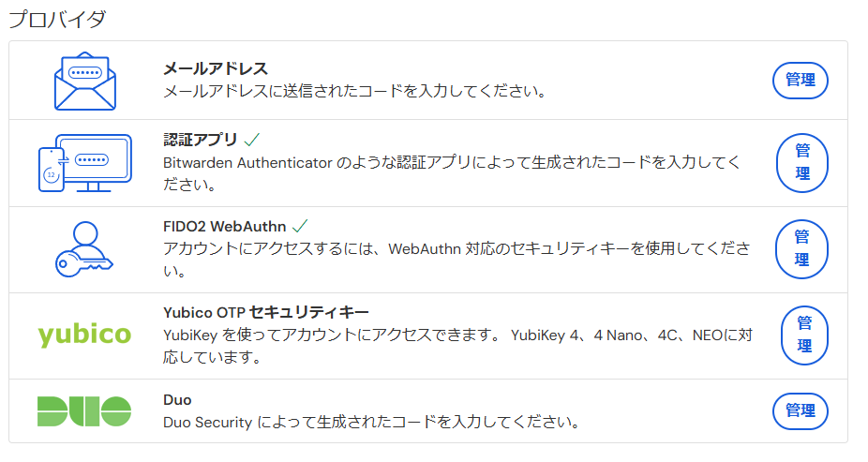This screenshot has width=868, height=462.
Task: Click the checkmark beside FIDO2 WebAuthn
Action: (300, 226)
